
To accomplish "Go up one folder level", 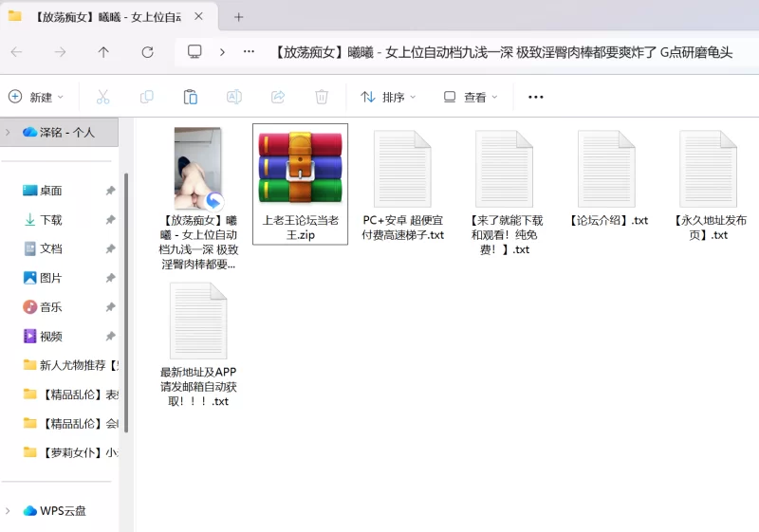I will click(103, 52).
